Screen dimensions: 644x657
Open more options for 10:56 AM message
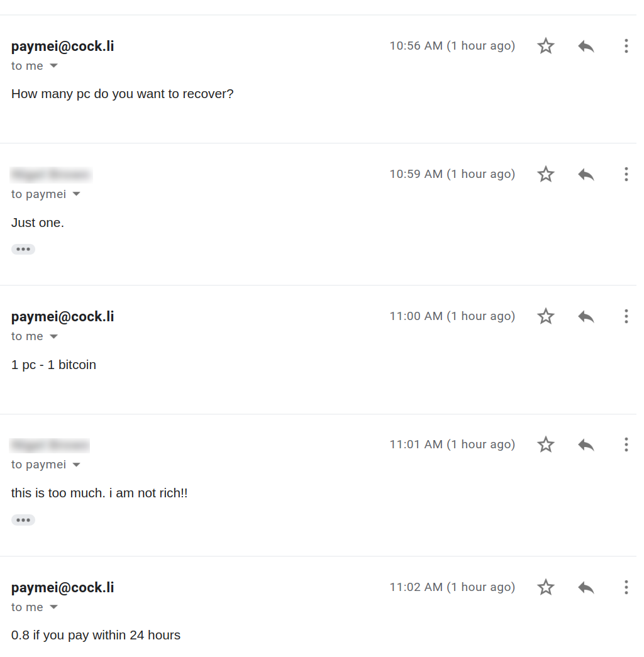[626, 46]
